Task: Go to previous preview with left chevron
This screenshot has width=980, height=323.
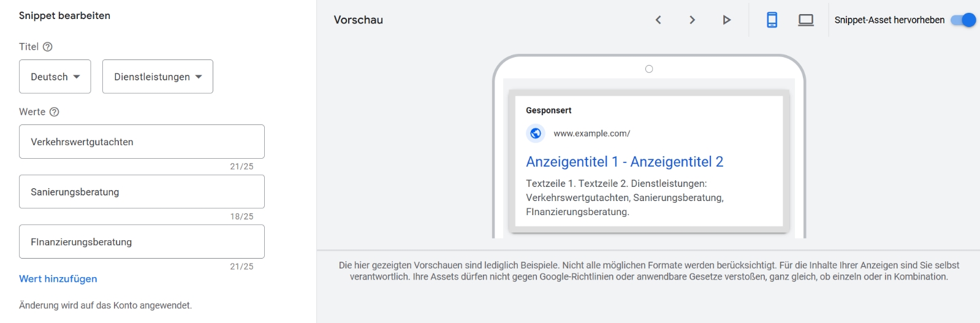Action: pos(658,20)
